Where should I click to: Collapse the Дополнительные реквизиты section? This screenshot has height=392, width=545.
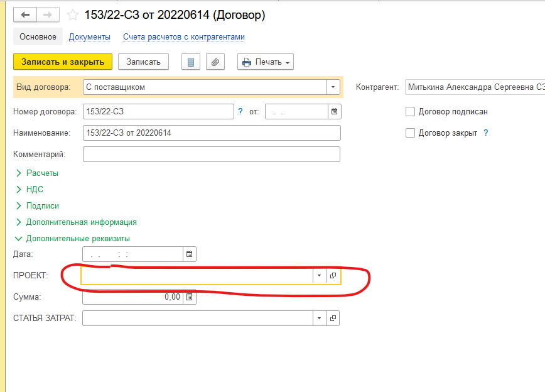coord(77,239)
